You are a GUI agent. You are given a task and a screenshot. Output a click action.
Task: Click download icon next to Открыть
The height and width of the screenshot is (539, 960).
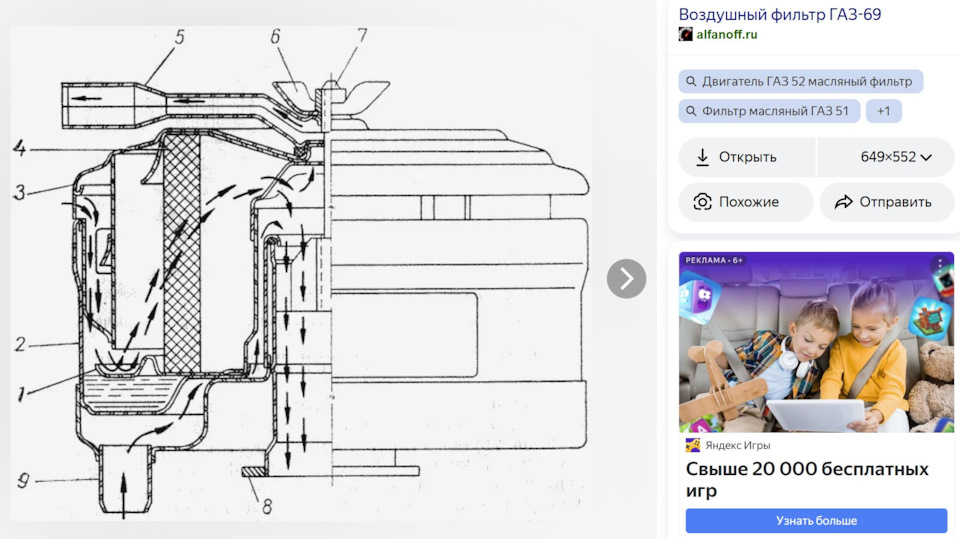click(702, 157)
